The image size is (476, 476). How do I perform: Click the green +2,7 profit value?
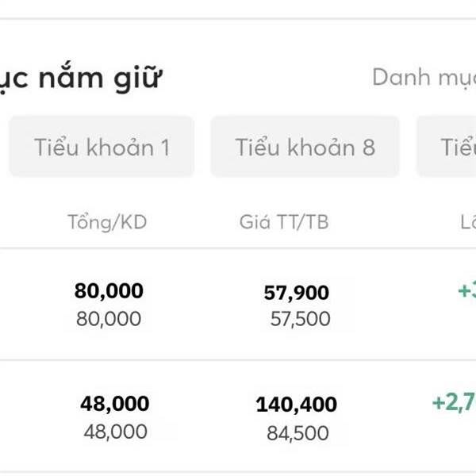point(453,403)
